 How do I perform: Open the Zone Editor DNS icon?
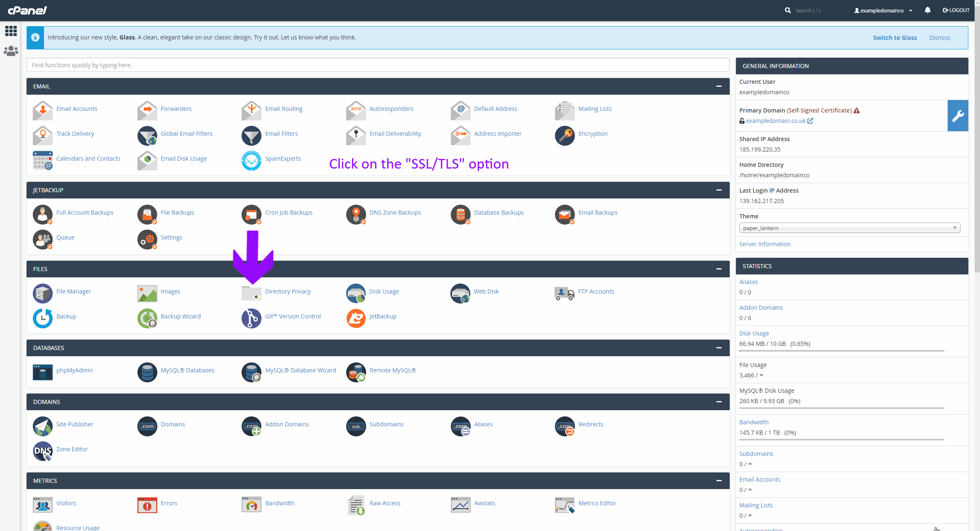[x=43, y=451]
